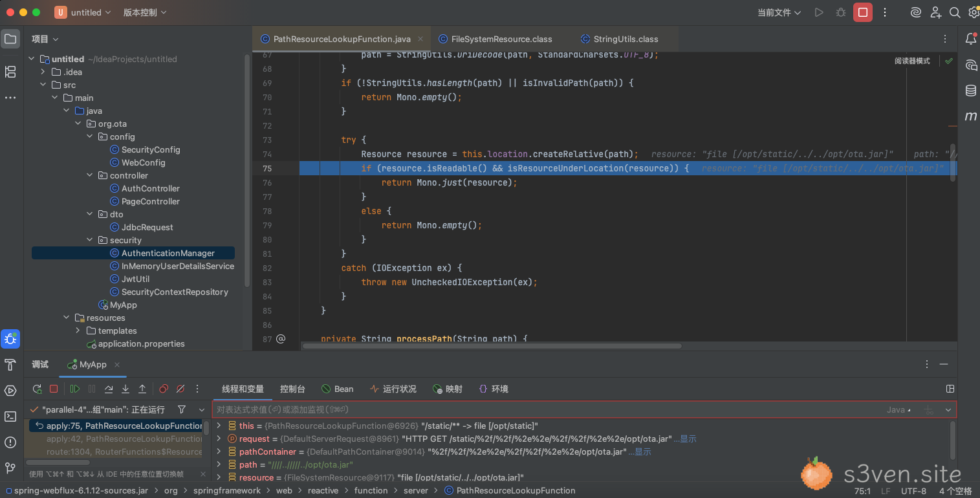
Task: Click the evaluate expression input field
Action: [x=550, y=409]
